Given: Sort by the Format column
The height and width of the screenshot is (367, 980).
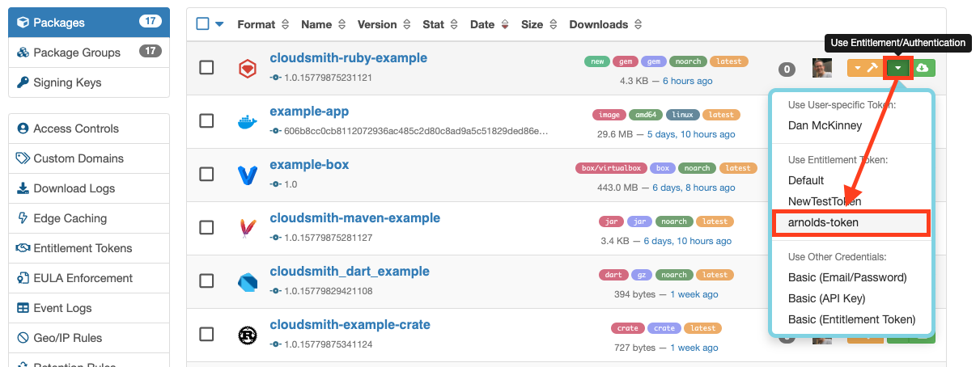Looking at the screenshot, I should tap(263, 24).
